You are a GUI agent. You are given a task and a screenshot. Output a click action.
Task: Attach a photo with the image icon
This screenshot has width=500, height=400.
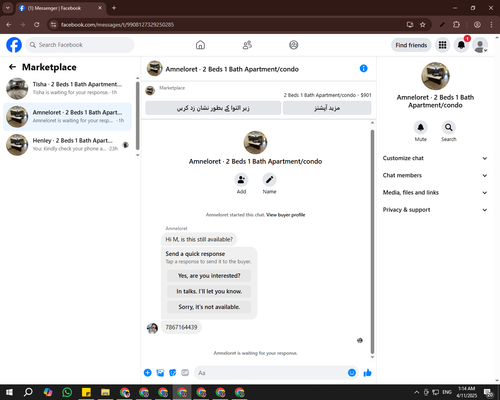click(160, 373)
